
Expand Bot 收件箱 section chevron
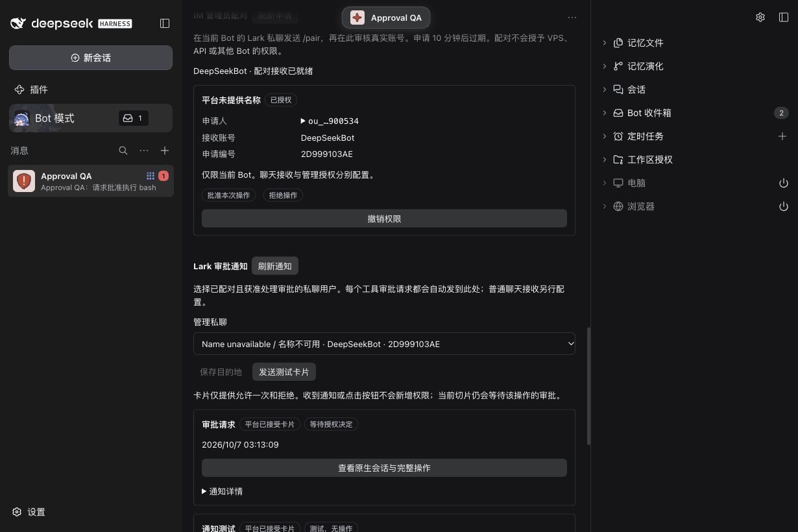pyautogui.click(x=604, y=113)
